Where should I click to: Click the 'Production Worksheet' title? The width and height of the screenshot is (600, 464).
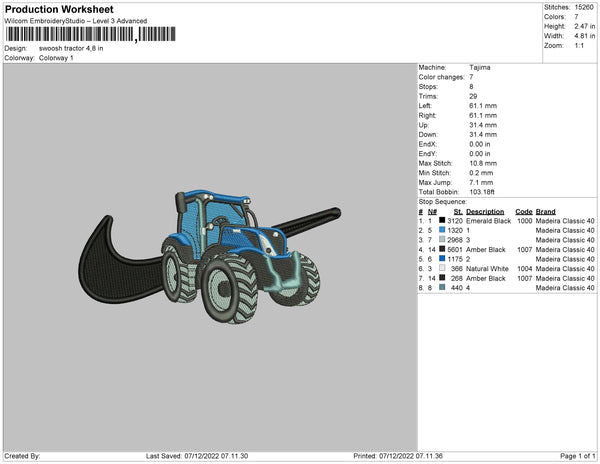(x=59, y=9)
